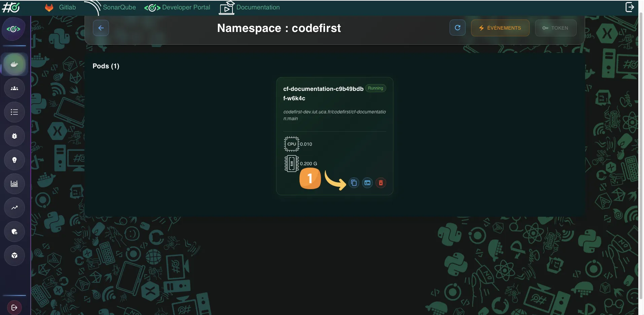Go back using the arrow button
This screenshot has width=644, height=315.
pyautogui.click(x=101, y=28)
